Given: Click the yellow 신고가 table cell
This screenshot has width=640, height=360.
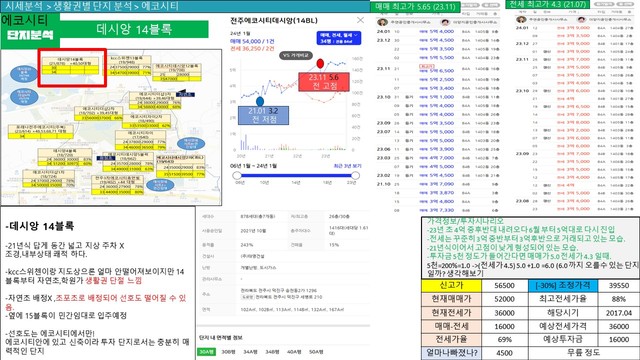Looking at the screenshot, I should (x=451, y=285).
